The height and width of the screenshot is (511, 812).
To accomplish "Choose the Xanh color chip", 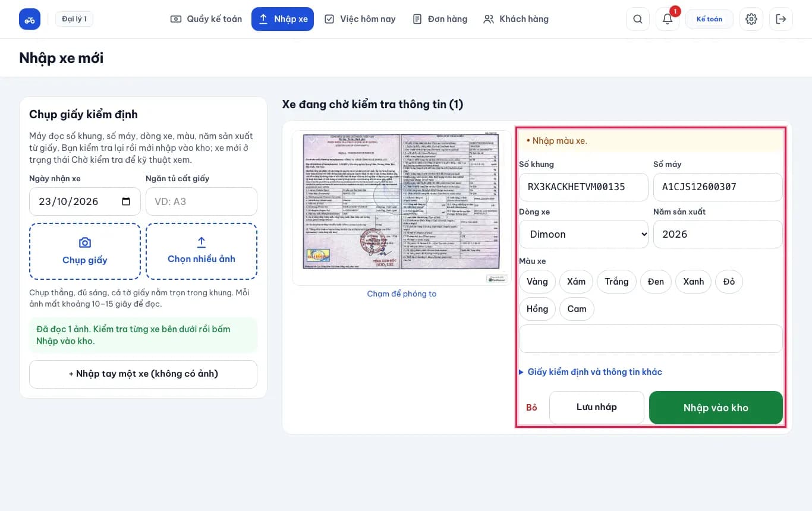I will 694,282.
